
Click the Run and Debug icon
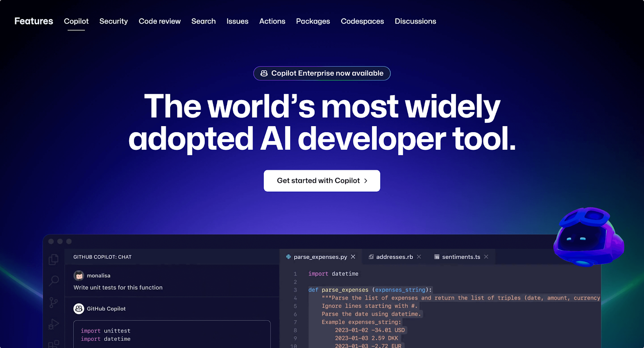pyautogui.click(x=54, y=324)
